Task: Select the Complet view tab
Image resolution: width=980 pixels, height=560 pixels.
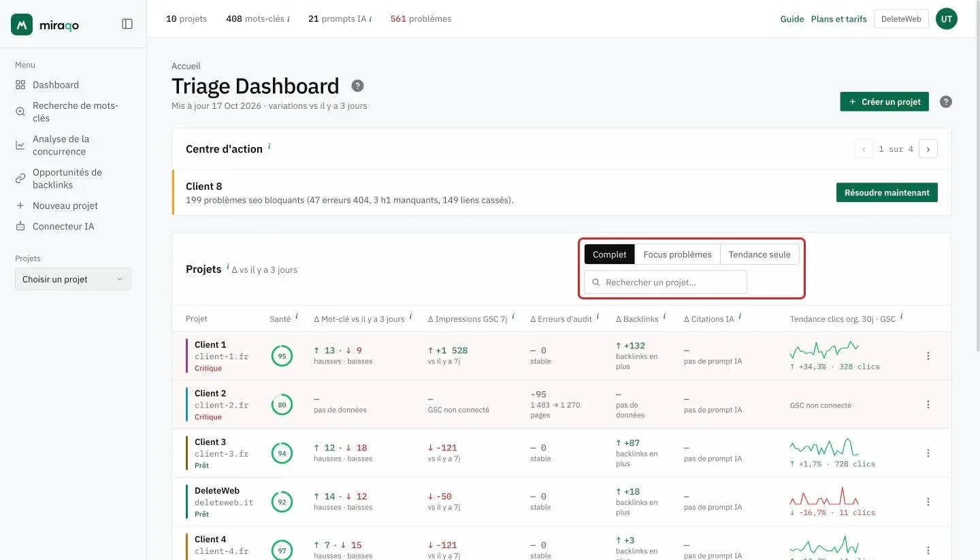Action: (609, 254)
